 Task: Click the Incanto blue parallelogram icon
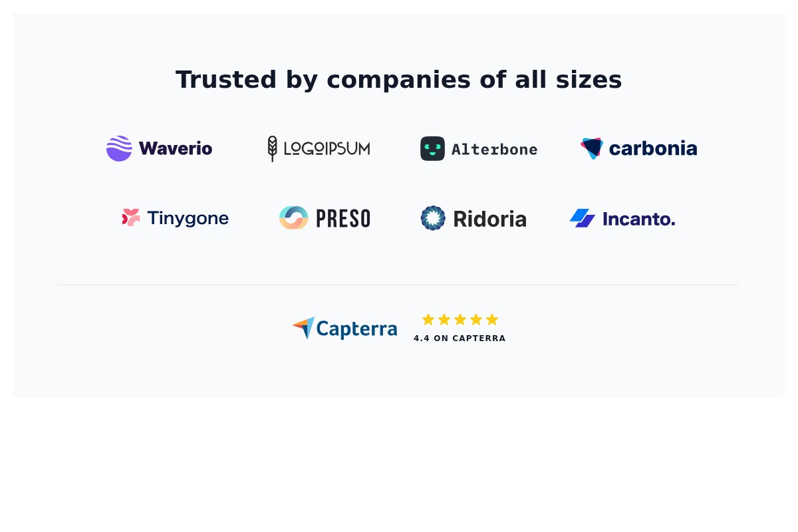pos(583,218)
